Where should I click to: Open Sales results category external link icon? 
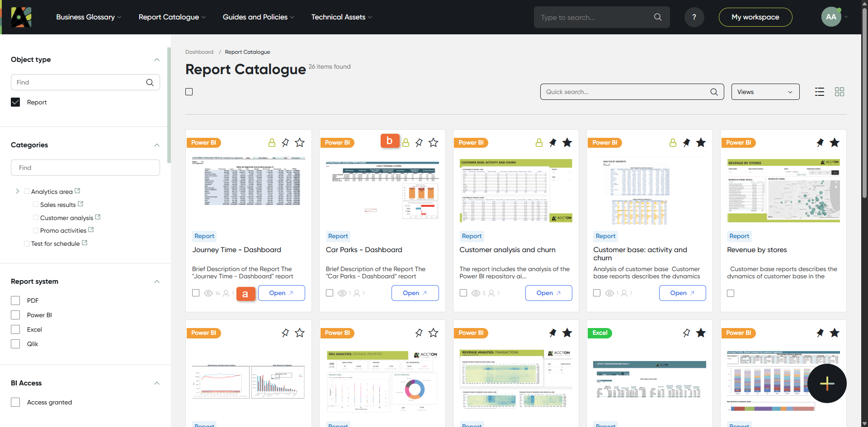pos(80,204)
